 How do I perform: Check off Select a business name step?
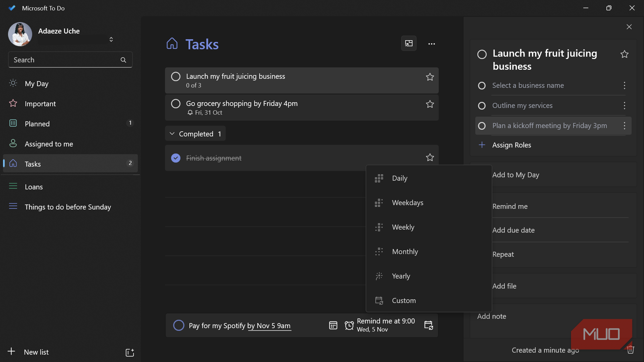pyautogui.click(x=482, y=86)
